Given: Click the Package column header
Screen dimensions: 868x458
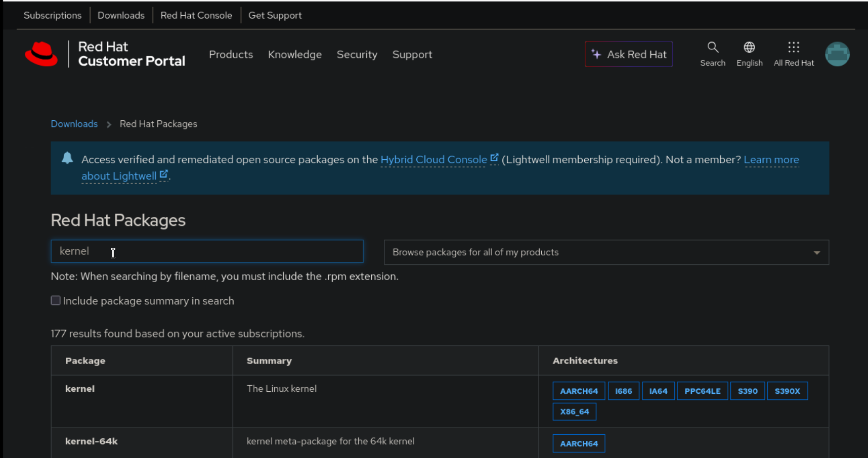Looking at the screenshot, I should (x=85, y=360).
